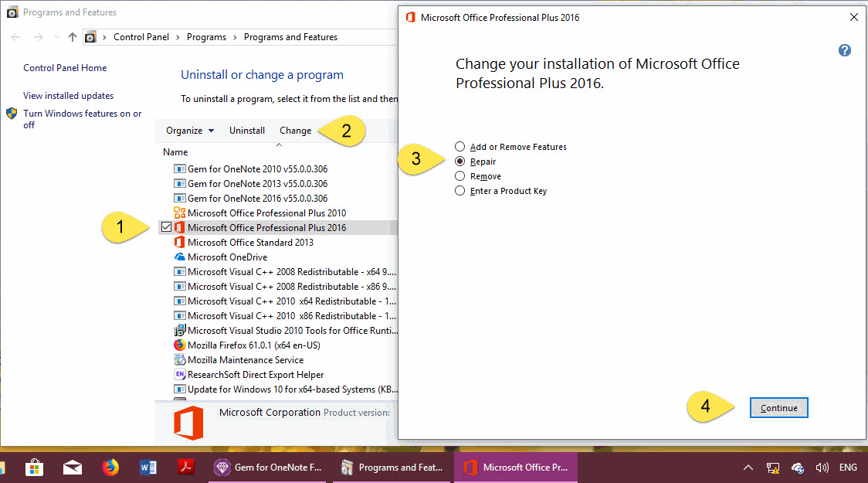Switch to Programs and Features taskbar window
This screenshot has width=868, height=483.
point(393,468)
